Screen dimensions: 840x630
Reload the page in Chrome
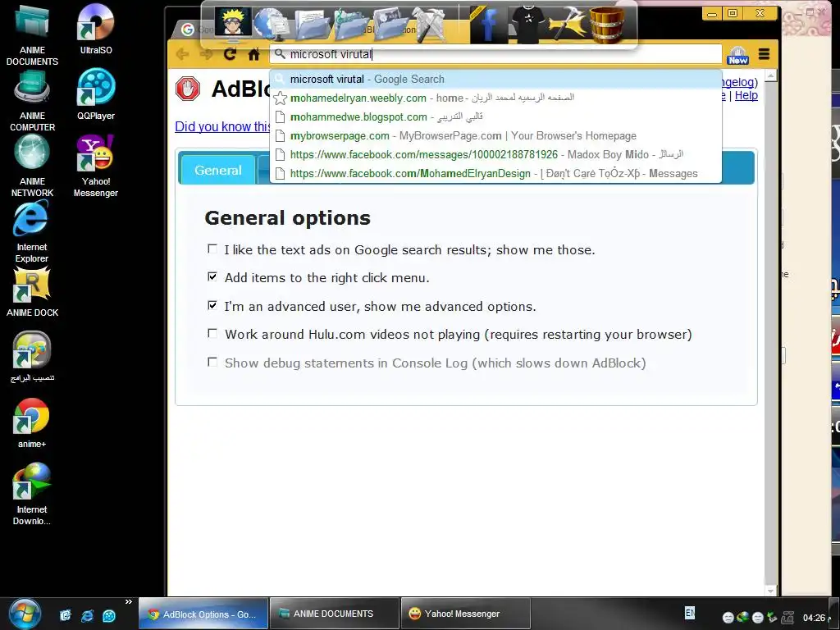pyautogui.click(x=230, y=54)
